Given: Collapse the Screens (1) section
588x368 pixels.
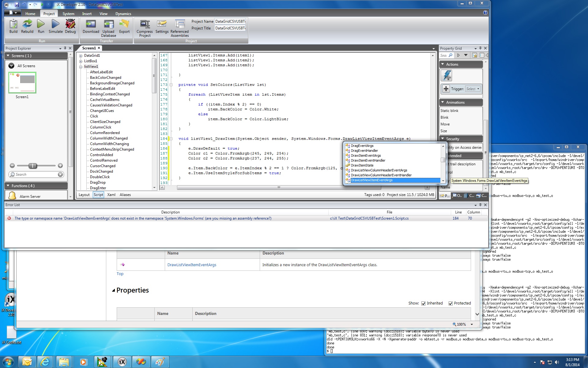Looking at the screenshot, I should 8,56.
